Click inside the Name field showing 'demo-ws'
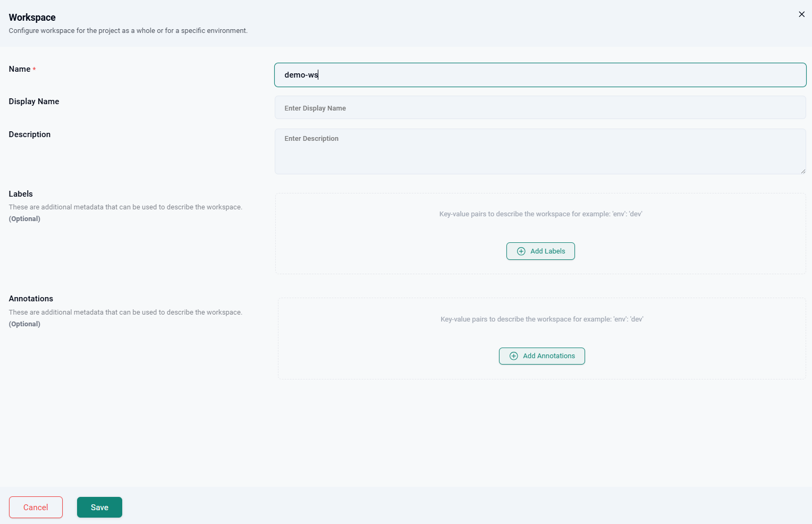Screen dimensions: 812x524 (540, 75)
